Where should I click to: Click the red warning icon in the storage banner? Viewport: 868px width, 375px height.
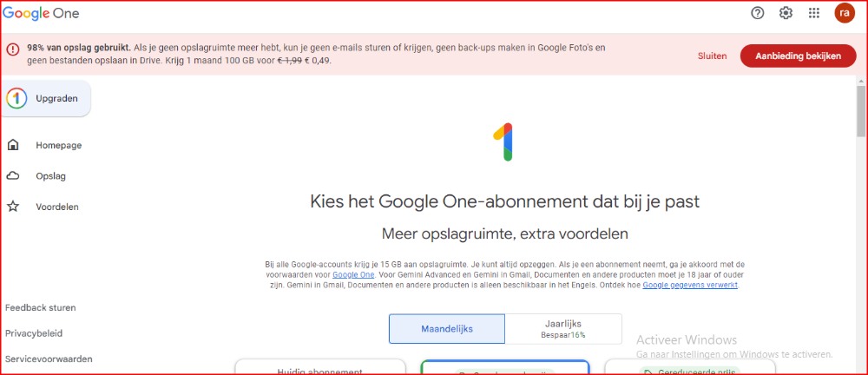pos(13,49)
